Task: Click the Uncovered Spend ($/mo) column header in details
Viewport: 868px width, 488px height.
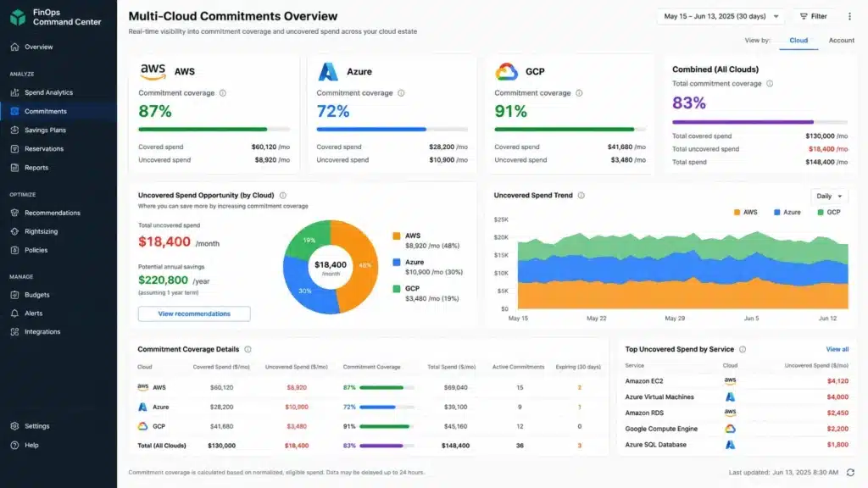Action: (296, 367)
